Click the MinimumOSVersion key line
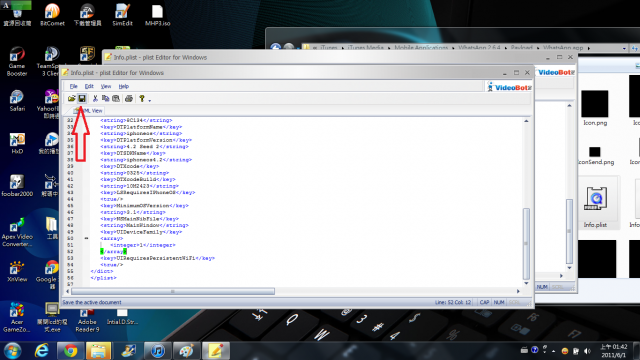 [x=144, y=206]
